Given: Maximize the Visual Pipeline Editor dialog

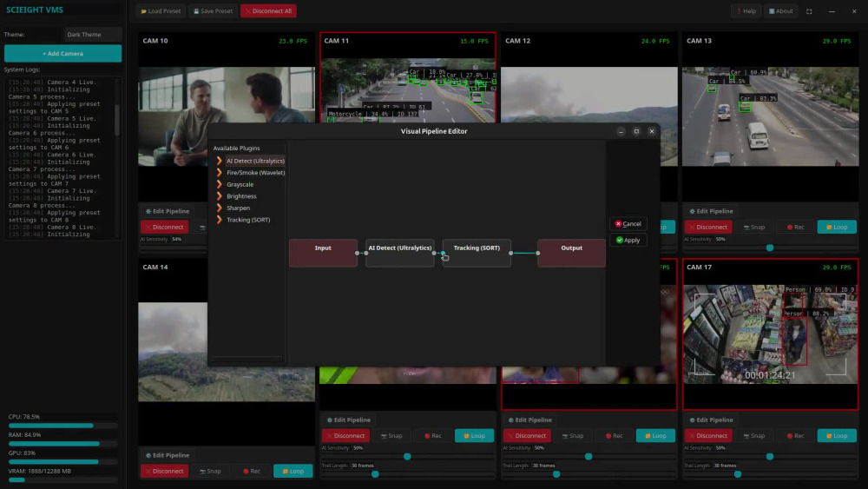Looking at the screenshot, I should pyautogui.click(x=636, y=131).
